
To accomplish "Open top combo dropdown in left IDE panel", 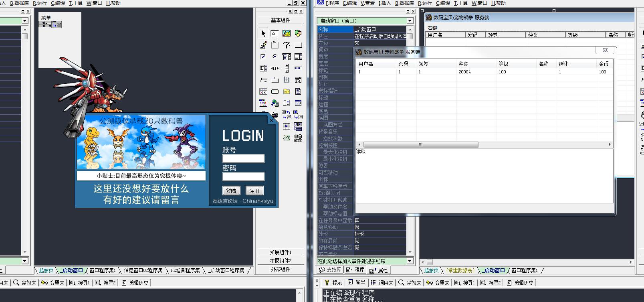I will click(24, 21).
